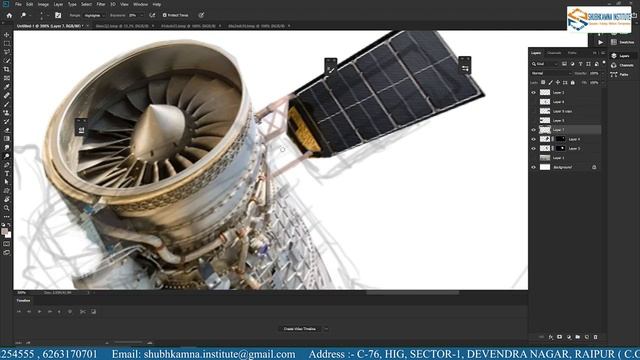Select the Healing Brush tool
The height and width of the screenshot is (360, 640).
tap(7, 95)
